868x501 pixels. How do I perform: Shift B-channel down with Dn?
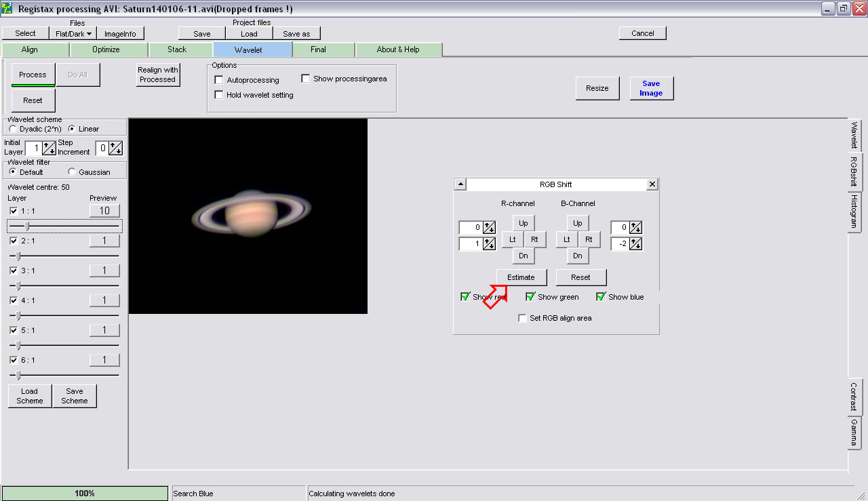pyautogui.click(x=578, y=256)
